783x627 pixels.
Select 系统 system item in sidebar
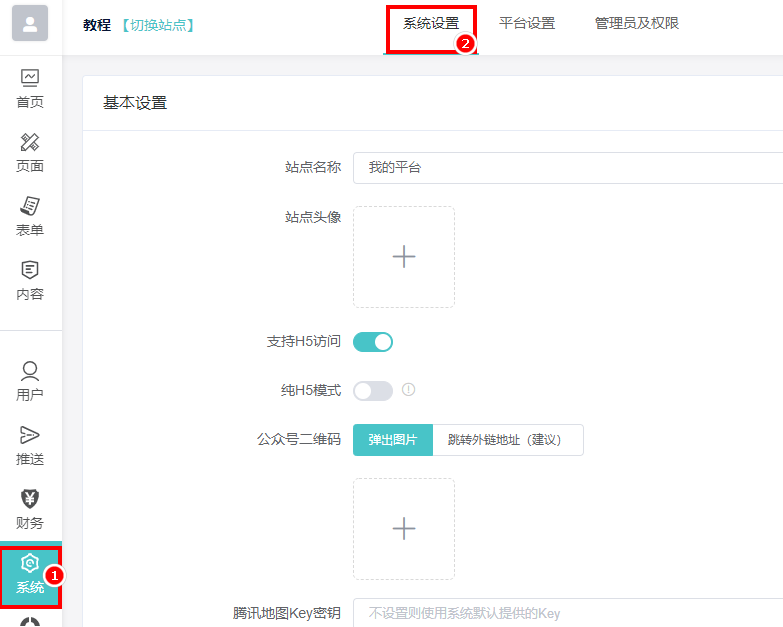point(30,575)
